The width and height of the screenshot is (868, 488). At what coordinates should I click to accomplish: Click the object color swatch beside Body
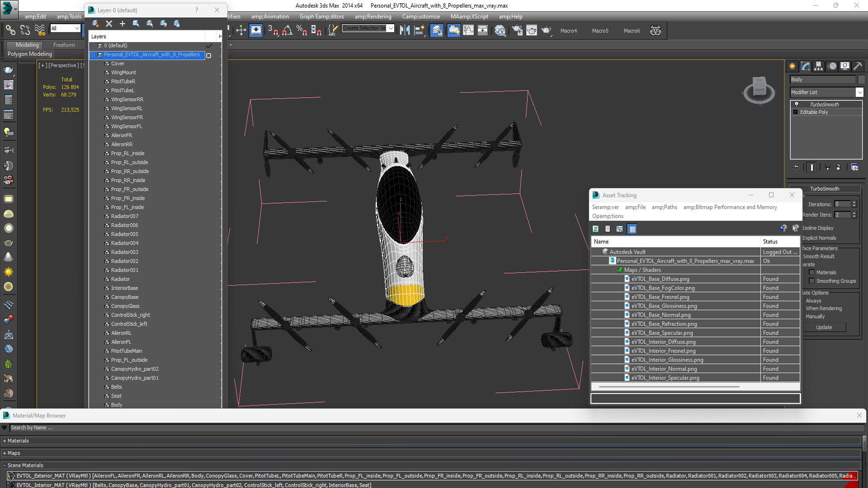coord(861,80)
